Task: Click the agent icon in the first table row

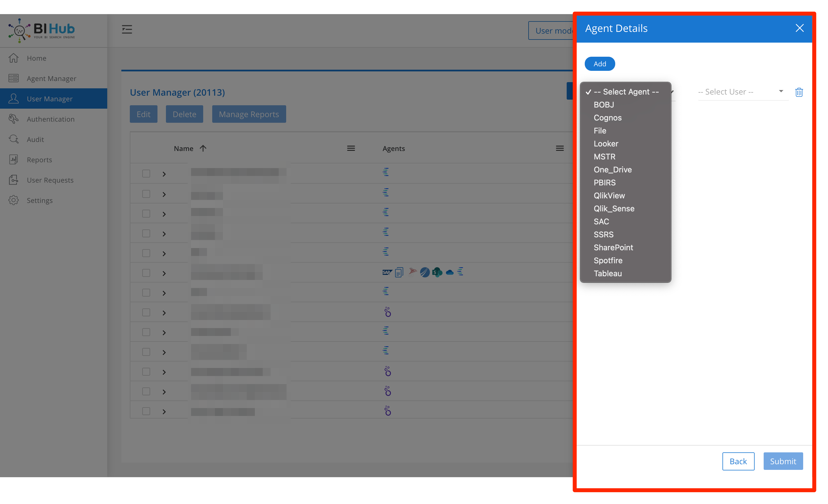Action: pyautogui.click(x=386, y=172)
